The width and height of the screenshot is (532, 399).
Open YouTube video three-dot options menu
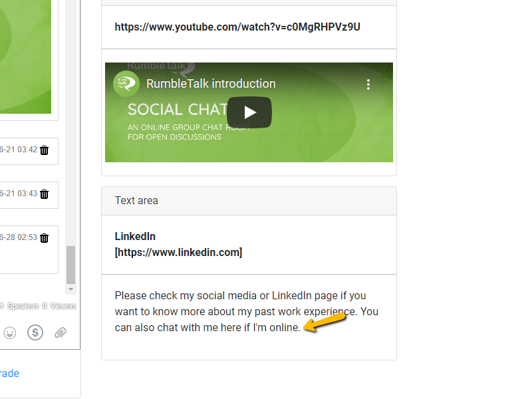pos(368,84)
